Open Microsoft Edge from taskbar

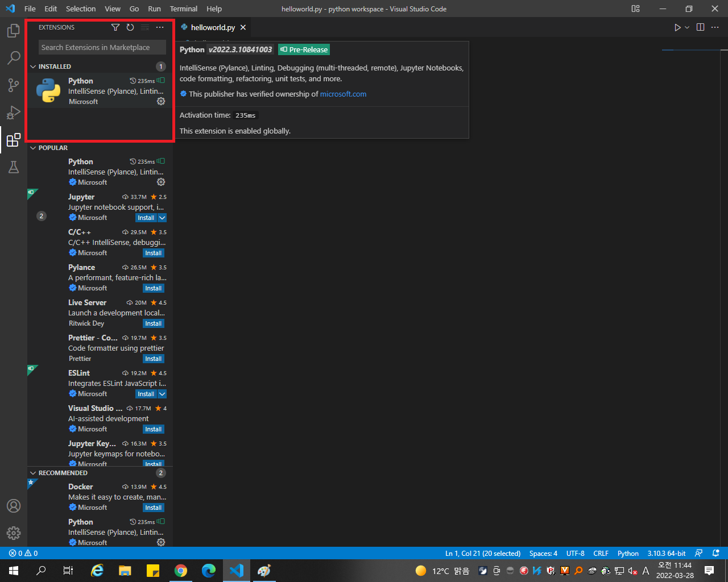(x=209, y=571)
